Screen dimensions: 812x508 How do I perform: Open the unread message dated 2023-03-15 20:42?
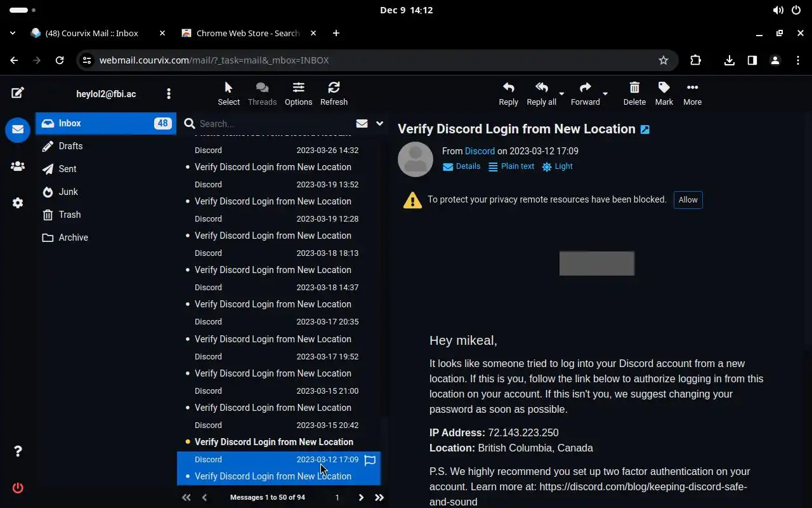point(279,434)
